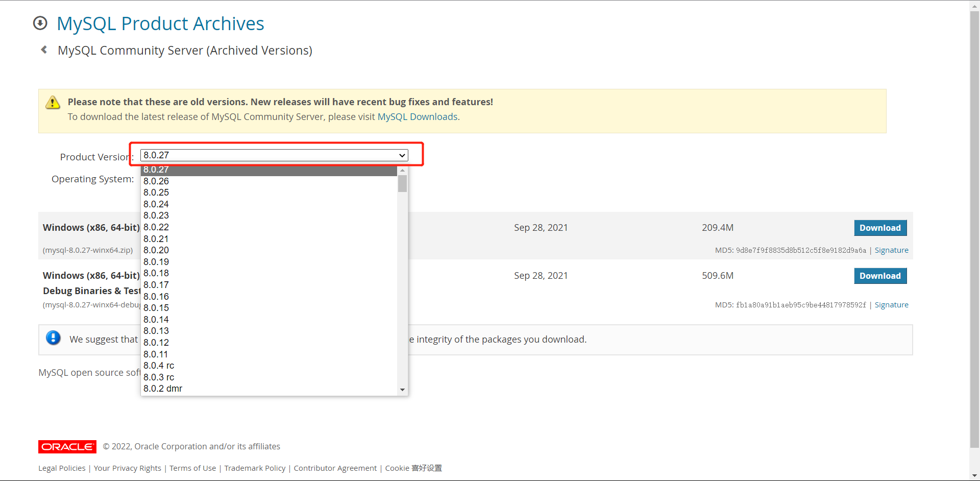Open Contributor Agreement footer link
This screenshot has width=980, height=481.
point(335,468)
